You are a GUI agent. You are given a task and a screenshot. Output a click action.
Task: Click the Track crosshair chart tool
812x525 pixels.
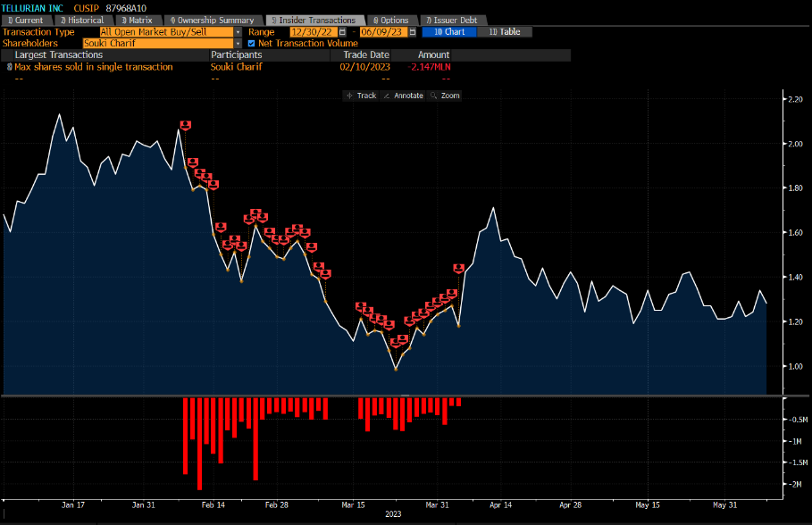[x=361, y=96]
